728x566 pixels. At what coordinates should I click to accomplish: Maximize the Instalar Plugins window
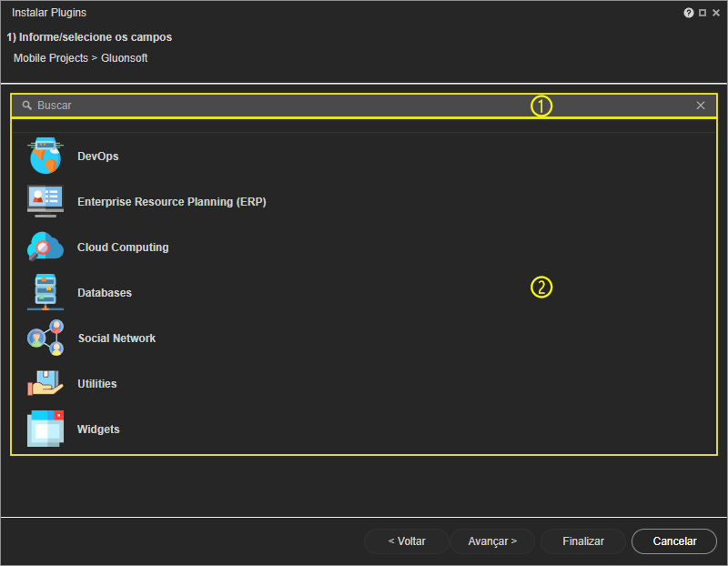(x=703, y=13)
